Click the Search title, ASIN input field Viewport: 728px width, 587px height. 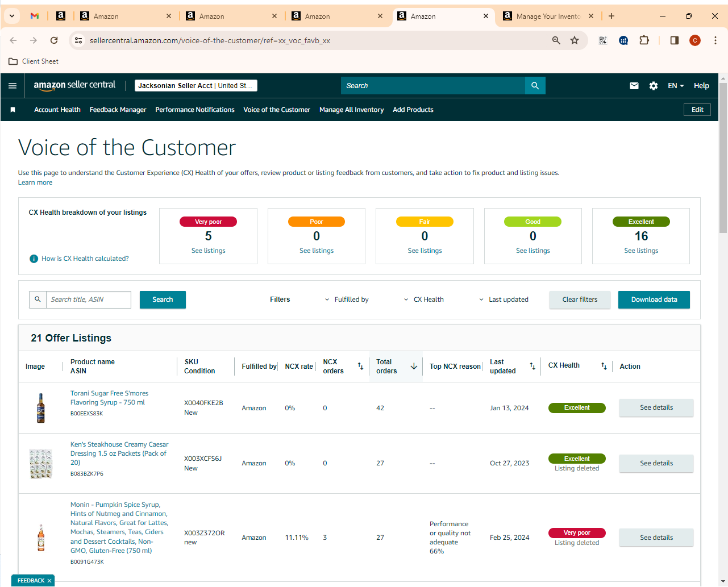[x=88, y=299]
